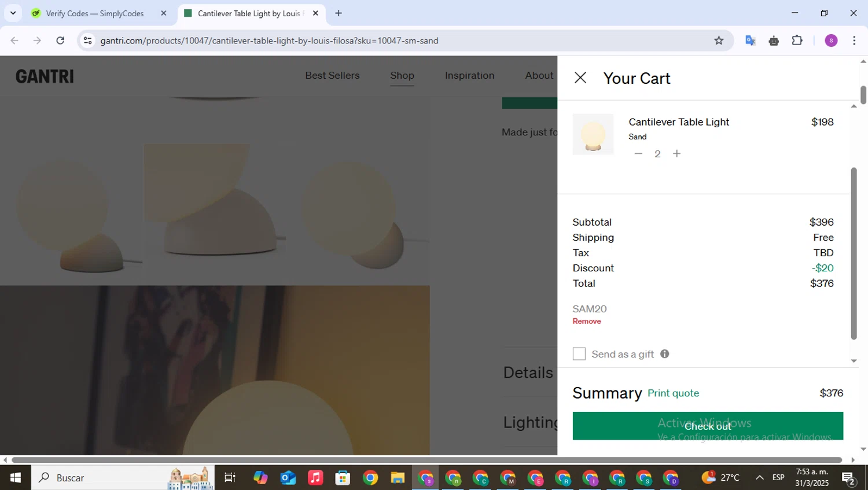Image resolution: width=868 pixels, height=490 pixels.
Task: Decrease Cantilever Table Light quantity
Action: (638, 153)
